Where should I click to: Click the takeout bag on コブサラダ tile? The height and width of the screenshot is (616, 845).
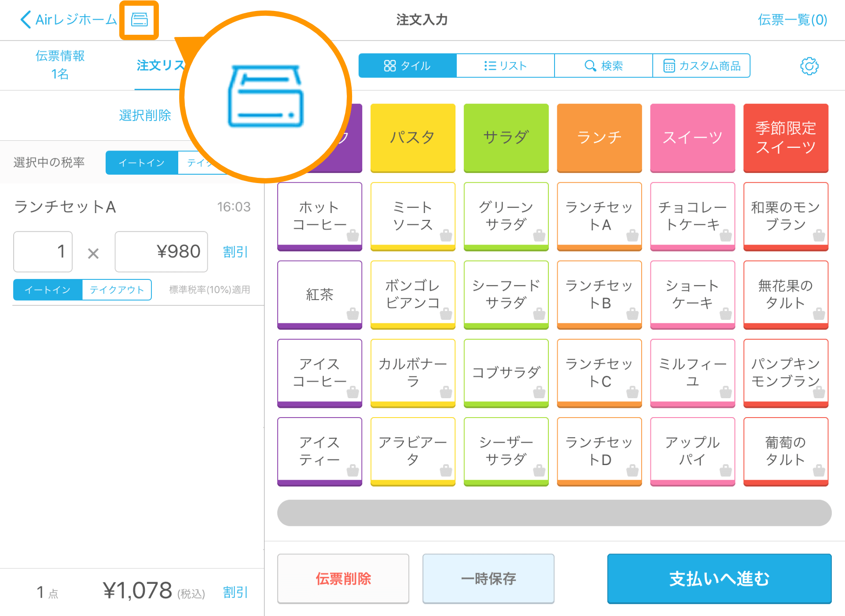539,392
